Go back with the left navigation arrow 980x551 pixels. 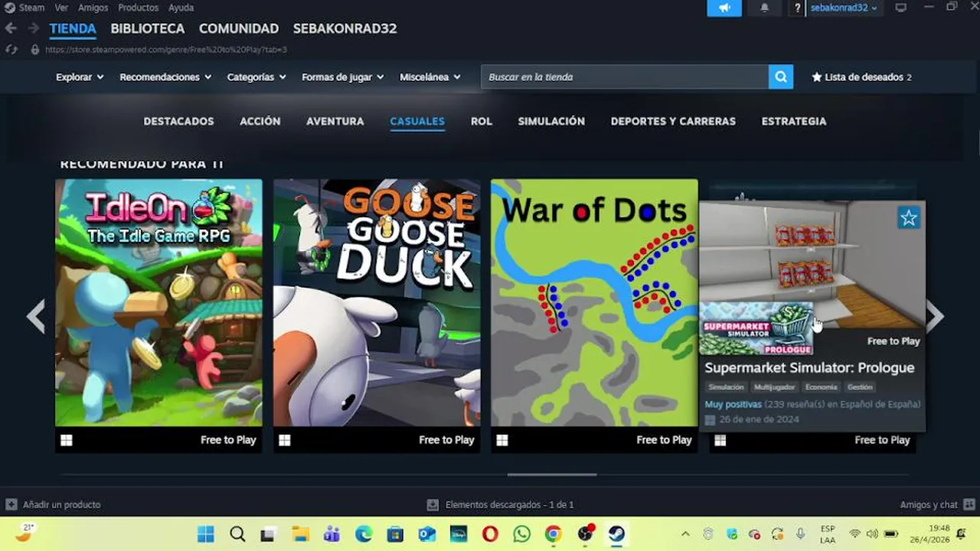(x=11, y=28)
